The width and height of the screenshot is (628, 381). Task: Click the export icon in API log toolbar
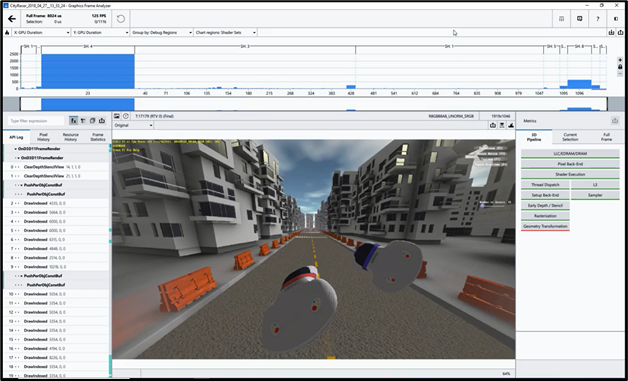tap(102, 121)
